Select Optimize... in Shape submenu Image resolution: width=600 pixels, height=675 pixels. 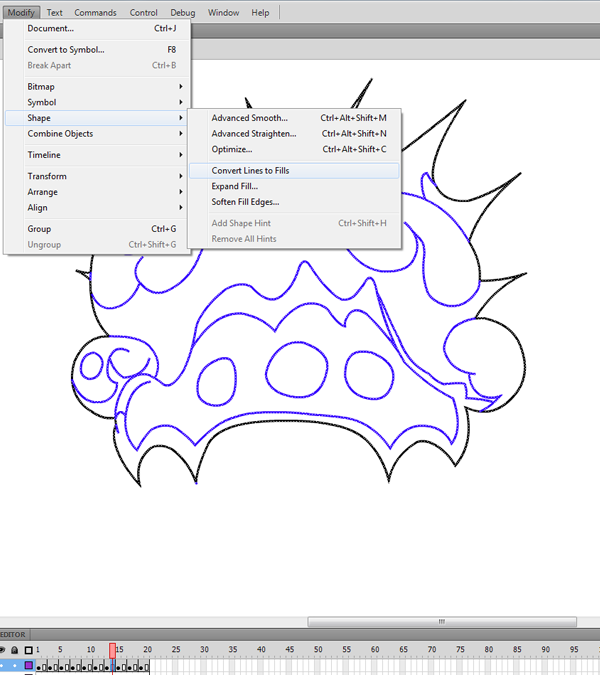[294, 149]
